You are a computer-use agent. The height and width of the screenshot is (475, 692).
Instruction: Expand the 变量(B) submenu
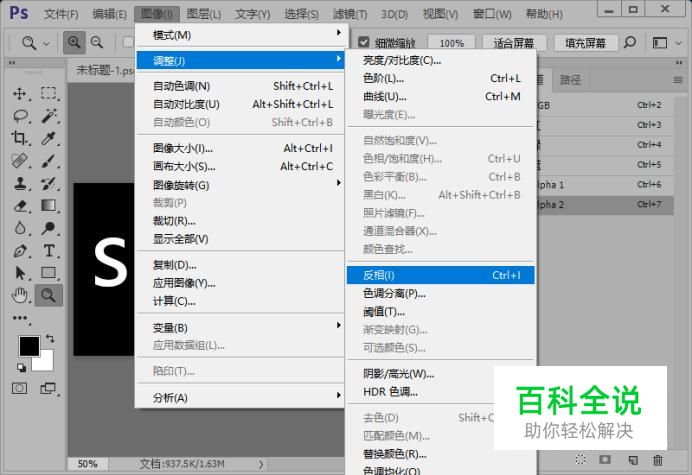point(241,328)
